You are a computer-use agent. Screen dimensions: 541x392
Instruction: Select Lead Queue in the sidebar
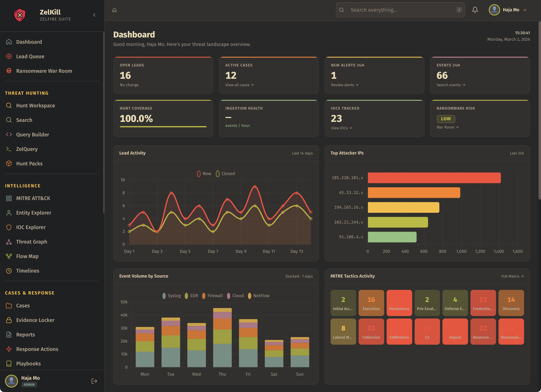pyautogui.click(x=30, y=57)
